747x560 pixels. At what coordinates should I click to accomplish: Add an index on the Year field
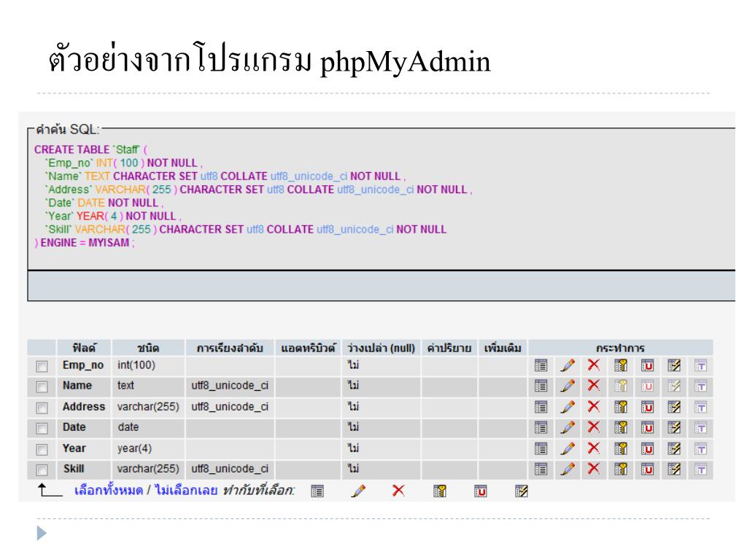(674, 448)
